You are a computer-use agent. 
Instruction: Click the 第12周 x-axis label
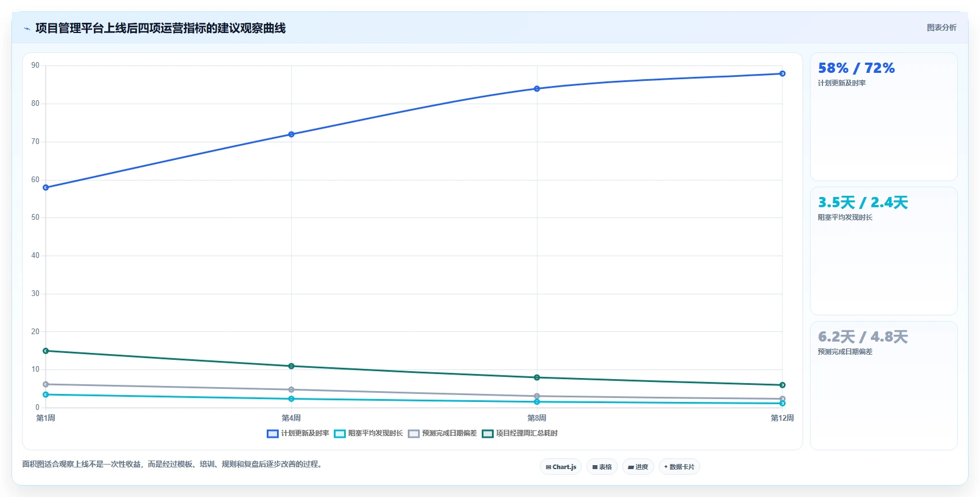783,418
